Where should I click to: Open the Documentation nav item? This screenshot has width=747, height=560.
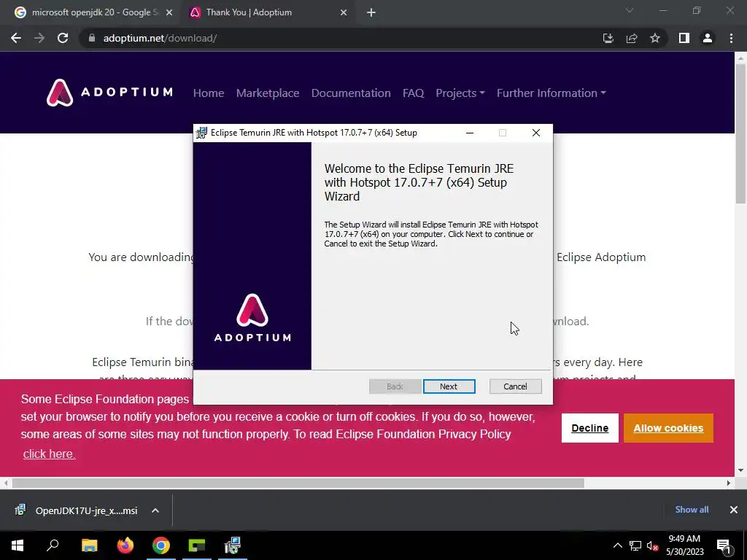(x=351, y=93)
